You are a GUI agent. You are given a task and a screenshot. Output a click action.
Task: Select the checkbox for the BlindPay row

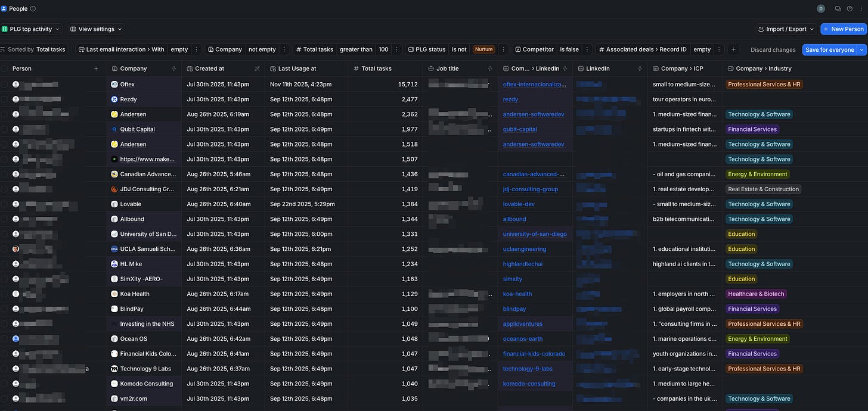click(x=4, y=309)
